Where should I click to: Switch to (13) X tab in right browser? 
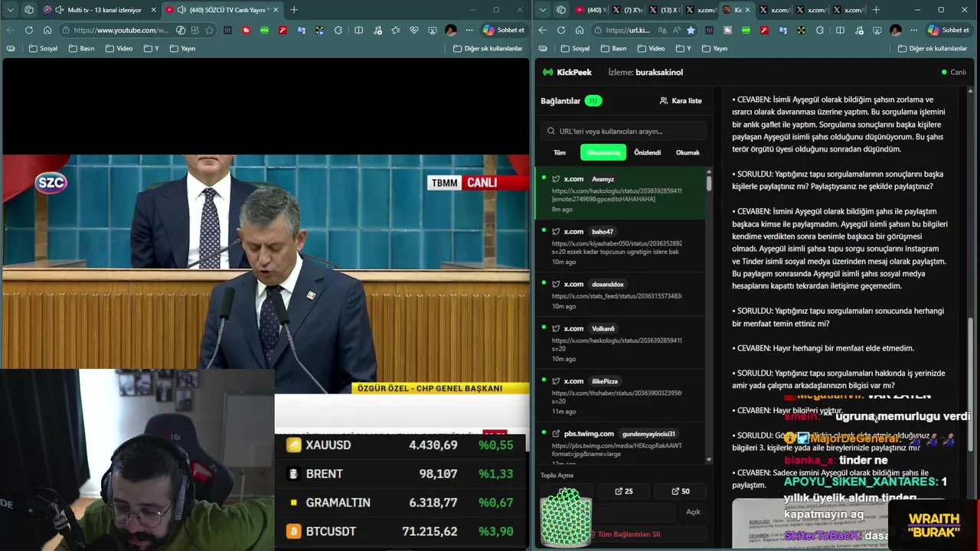click(x=665, y=10)
